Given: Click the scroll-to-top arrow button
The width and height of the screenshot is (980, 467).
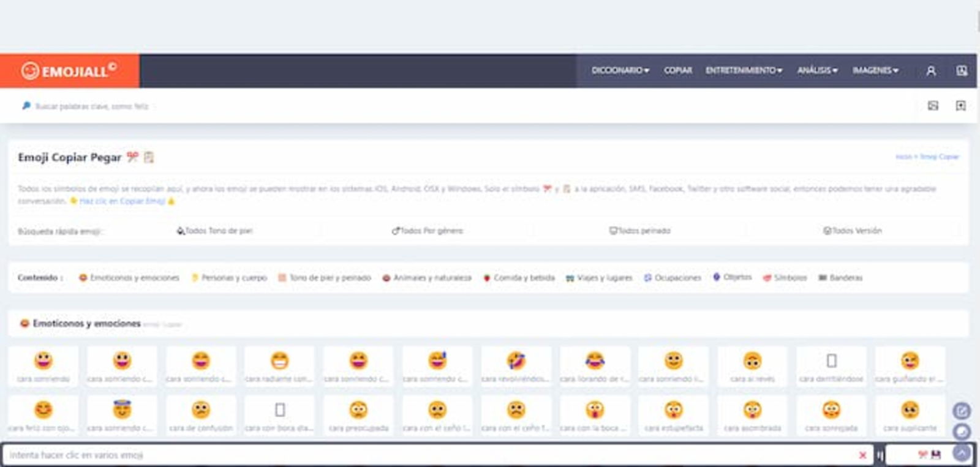Looking at the screenshot, I should [961, 454].
